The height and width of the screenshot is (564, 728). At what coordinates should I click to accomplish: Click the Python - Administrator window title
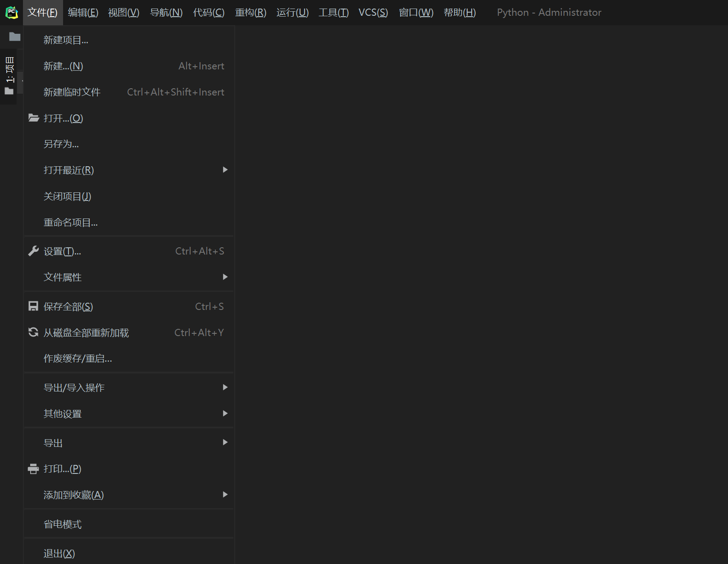tap(549, 12)
